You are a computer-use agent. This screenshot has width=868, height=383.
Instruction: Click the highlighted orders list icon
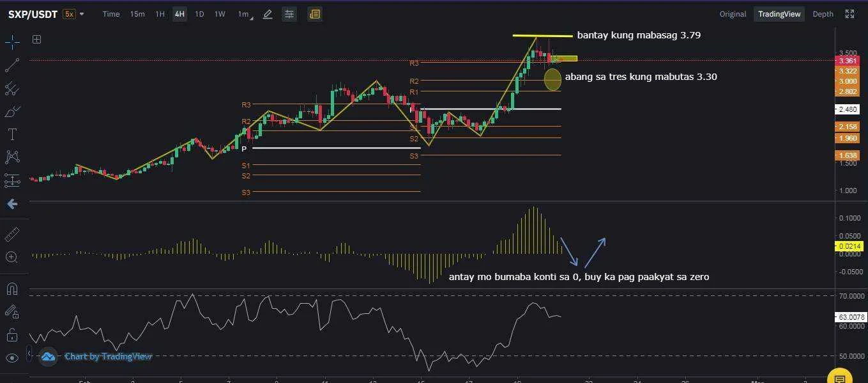click(315, 14)
